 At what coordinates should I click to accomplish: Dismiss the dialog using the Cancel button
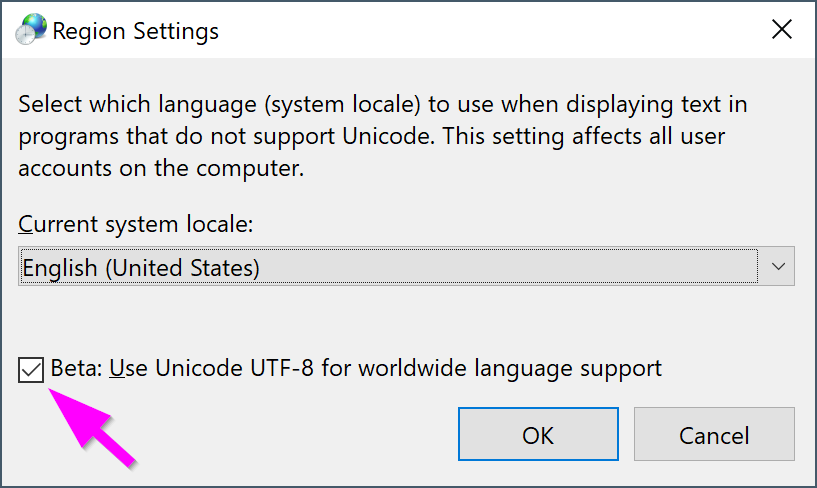click(x=714, y=434)
